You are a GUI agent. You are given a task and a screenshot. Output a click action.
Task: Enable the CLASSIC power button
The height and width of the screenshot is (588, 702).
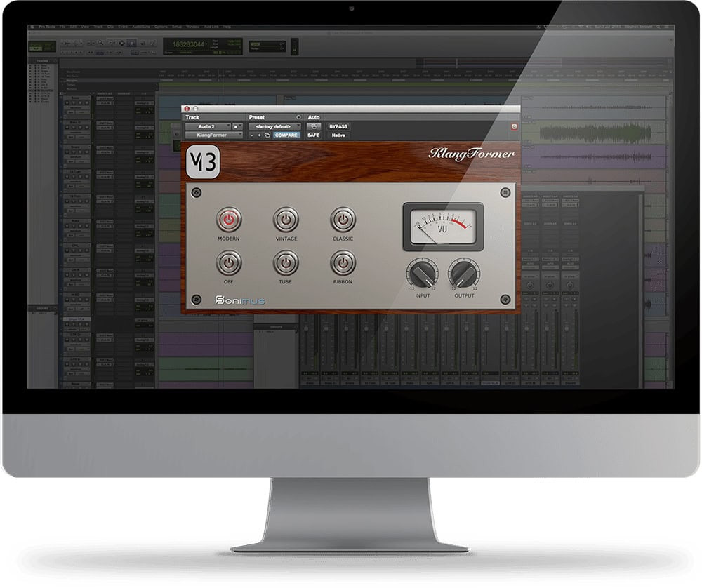click(343, 219)
